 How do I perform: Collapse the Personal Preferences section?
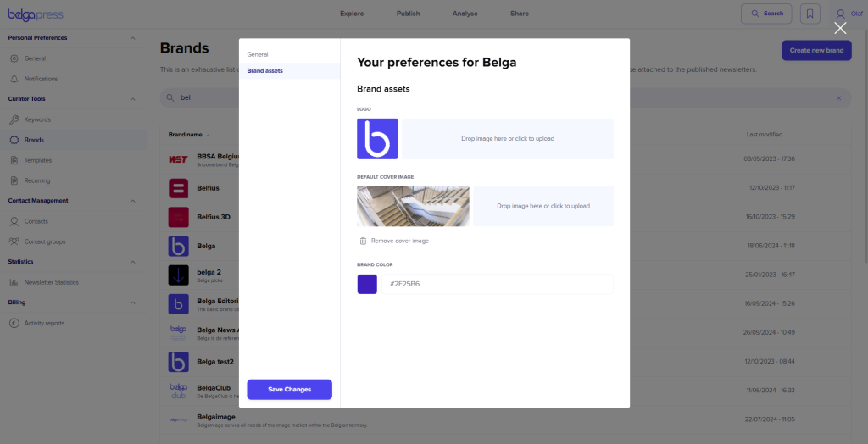pyautogui.click(x=132, y=38)
